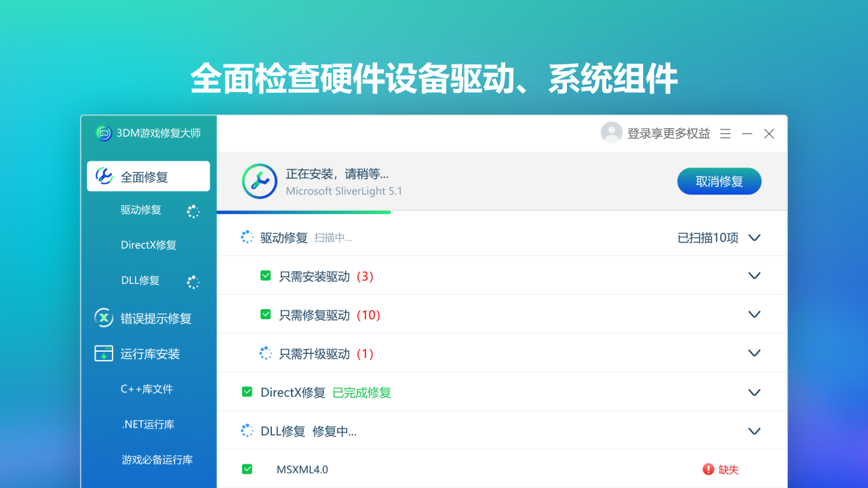868x488 pixels.
Task: Collapse the DLL修复 section chevron
Action: [754, 430]
